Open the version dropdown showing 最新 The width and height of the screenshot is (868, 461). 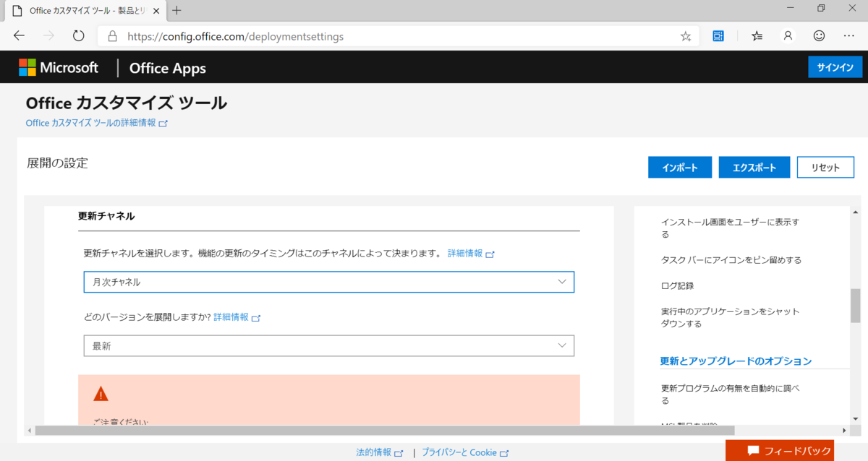[x=328, y=345]
